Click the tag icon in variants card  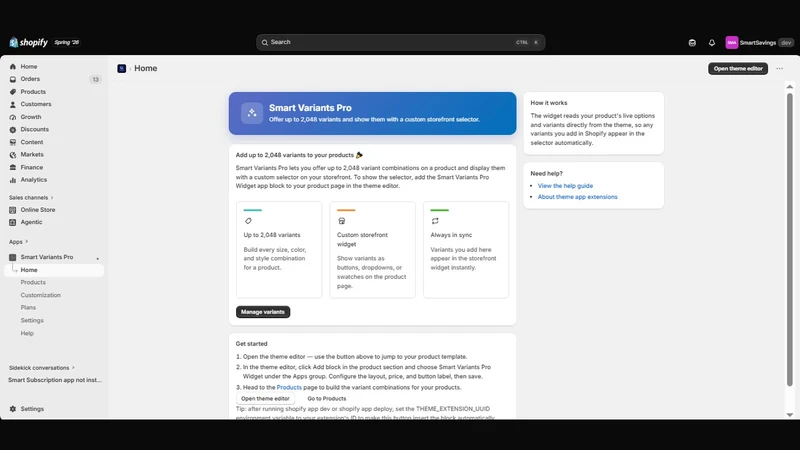pos(248,221)
